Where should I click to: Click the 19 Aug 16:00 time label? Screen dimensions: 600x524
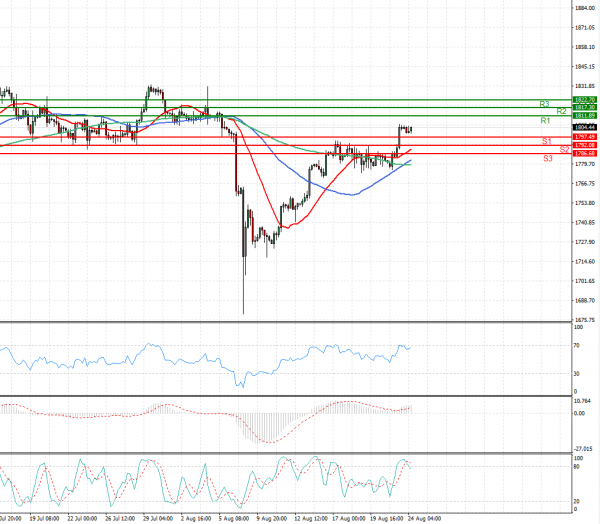click(386, 519)
